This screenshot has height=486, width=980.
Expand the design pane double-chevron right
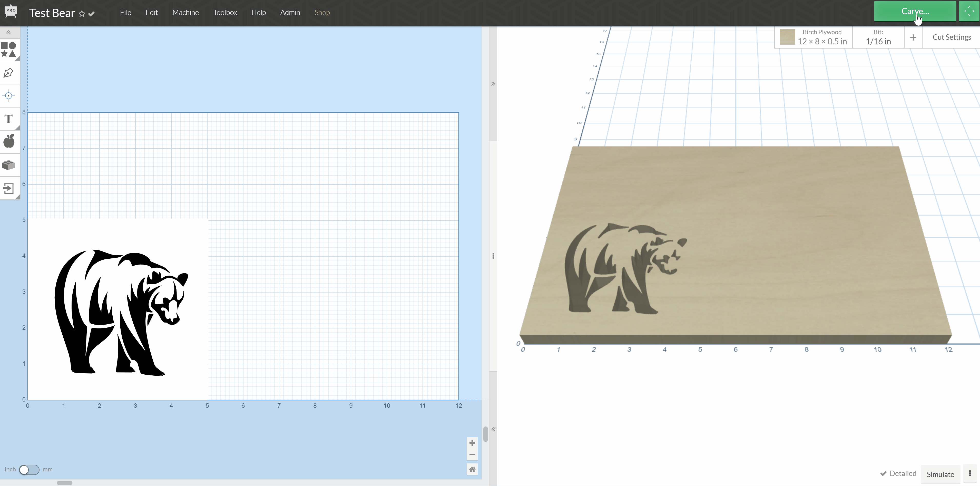493,84
